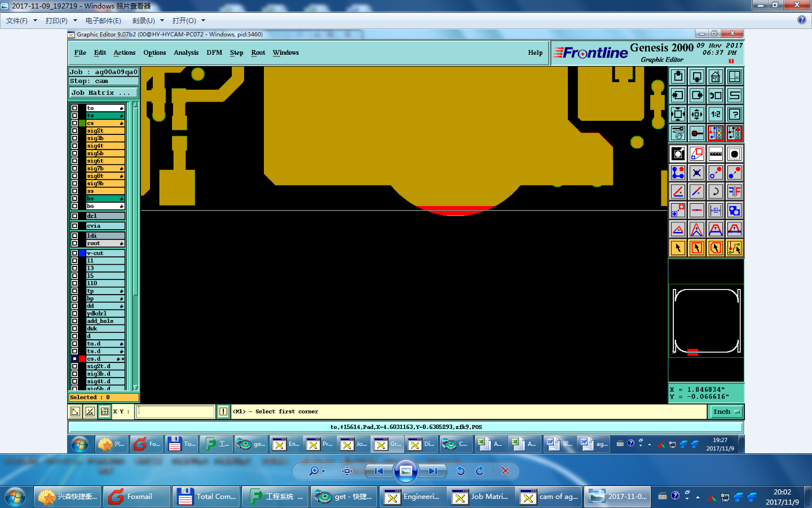Screen dimensions: 812x508
Task: Open the Analysis menu
Action: [x=186, y=52]
